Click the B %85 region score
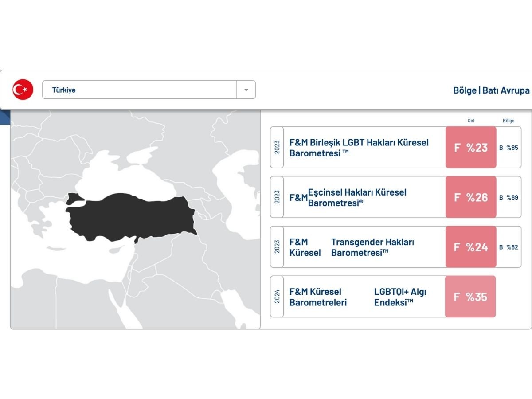Screen dimensions: 532x399 click(x=509, y=148)
